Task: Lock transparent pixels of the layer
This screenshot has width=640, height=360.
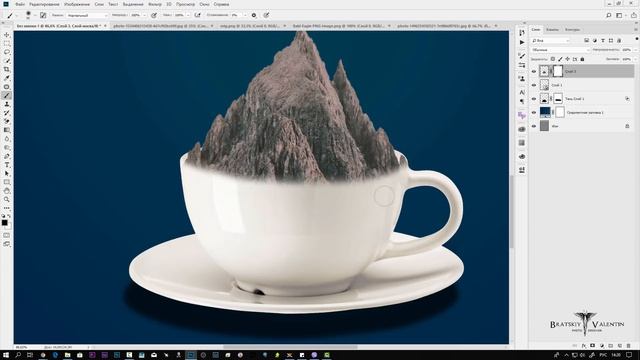Action: tap(553, 59)
